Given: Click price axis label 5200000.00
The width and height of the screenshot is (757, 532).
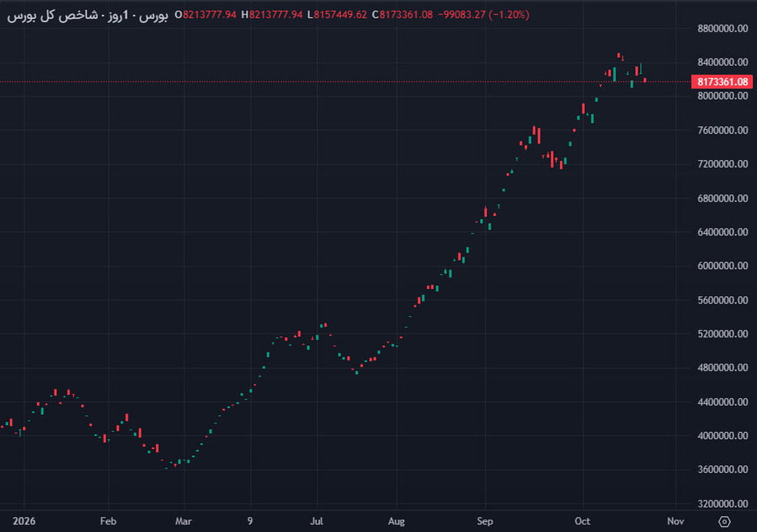Looking at the screenshot, I should (x=722, y=334).
